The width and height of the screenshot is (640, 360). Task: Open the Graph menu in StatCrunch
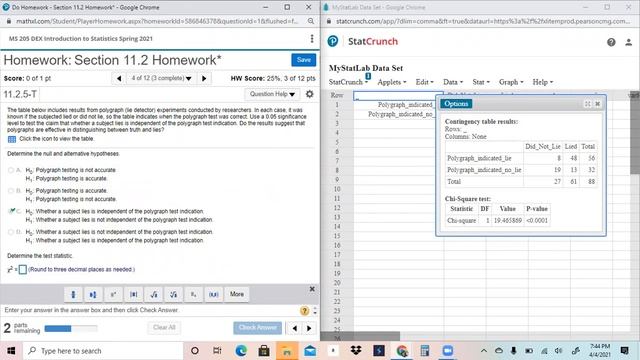[x=511, y=82]
